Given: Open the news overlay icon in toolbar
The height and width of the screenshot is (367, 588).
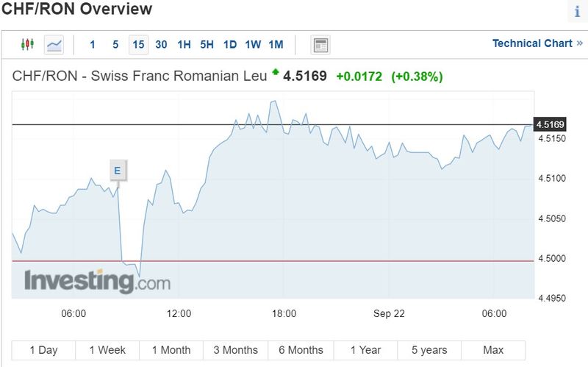Looking at the screenshot, I should (320, 45).
